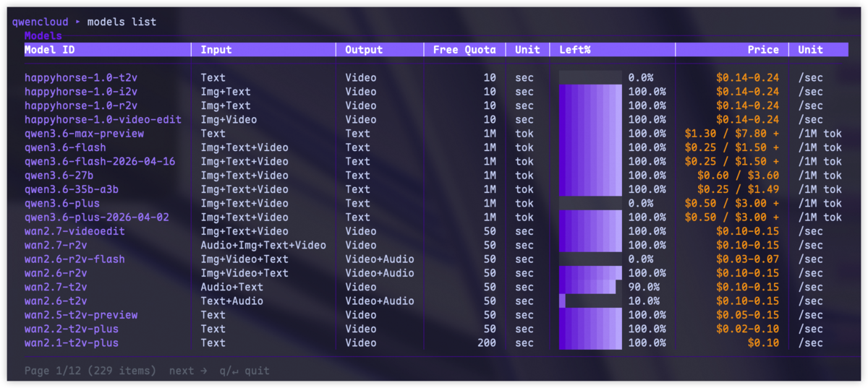Select the happyhorse-1.0-r2v model ID
The width and height of the screenshot is (868, 388).
pyautogui.click(x=81, y=105)
